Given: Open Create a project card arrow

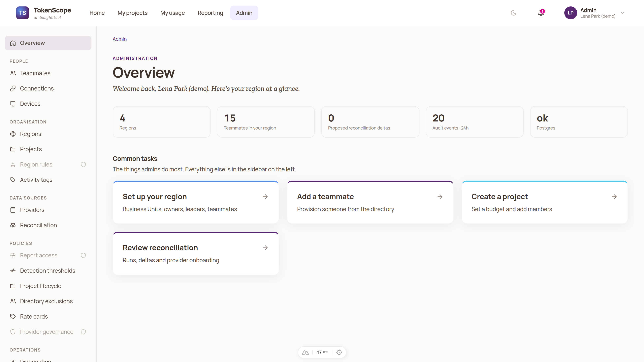Looking at the screenshot, I should click(614, 197).
